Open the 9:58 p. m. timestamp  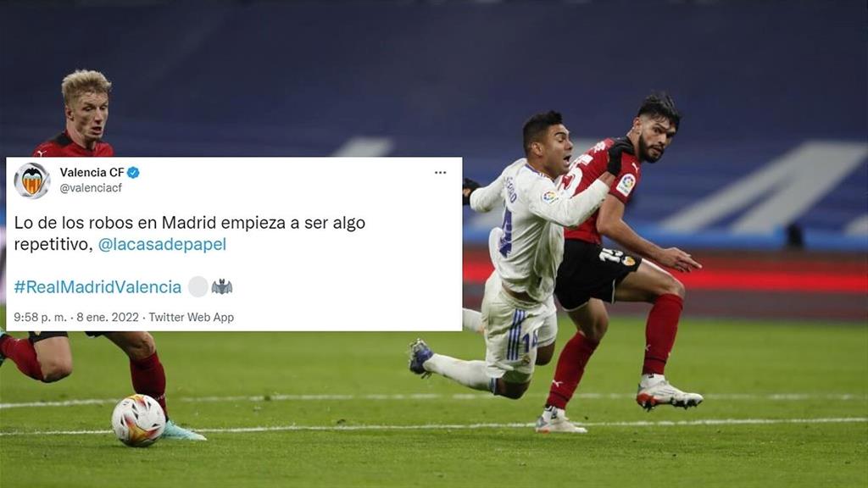[40, 317]
